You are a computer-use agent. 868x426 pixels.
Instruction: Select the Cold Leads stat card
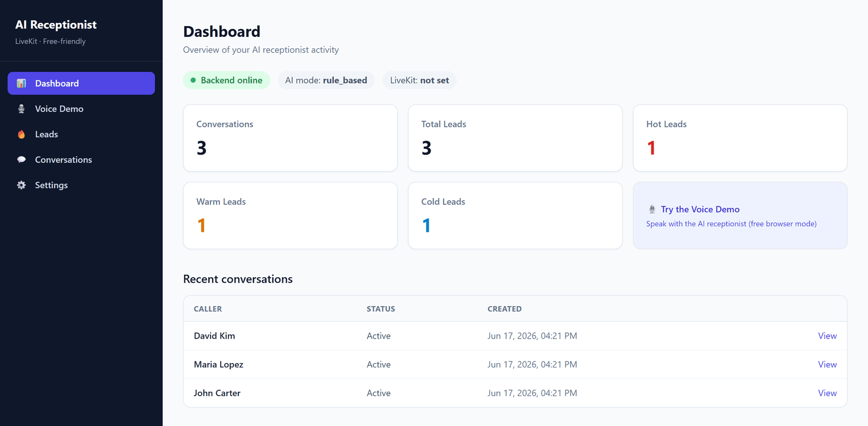coord(515,215)
